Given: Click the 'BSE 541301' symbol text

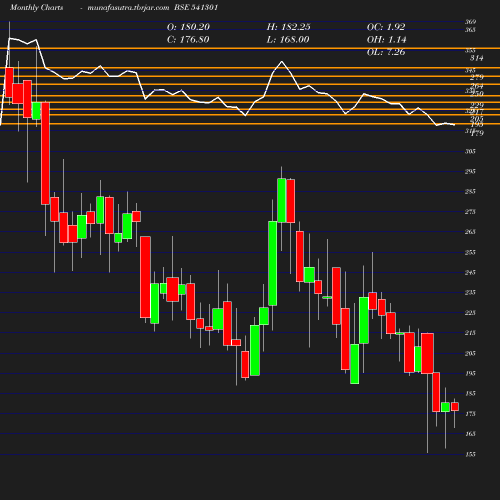Looking at the screenshot, I should pos(196,7).
